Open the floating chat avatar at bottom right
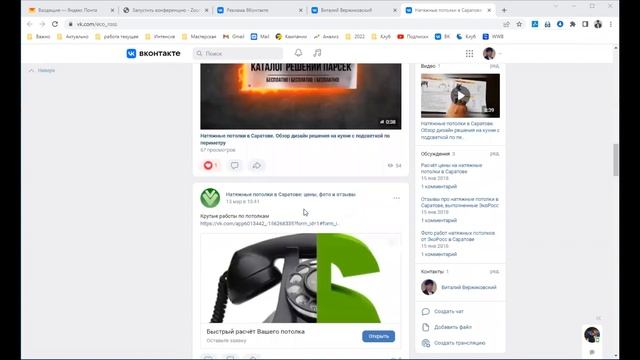 coord(592,335)
